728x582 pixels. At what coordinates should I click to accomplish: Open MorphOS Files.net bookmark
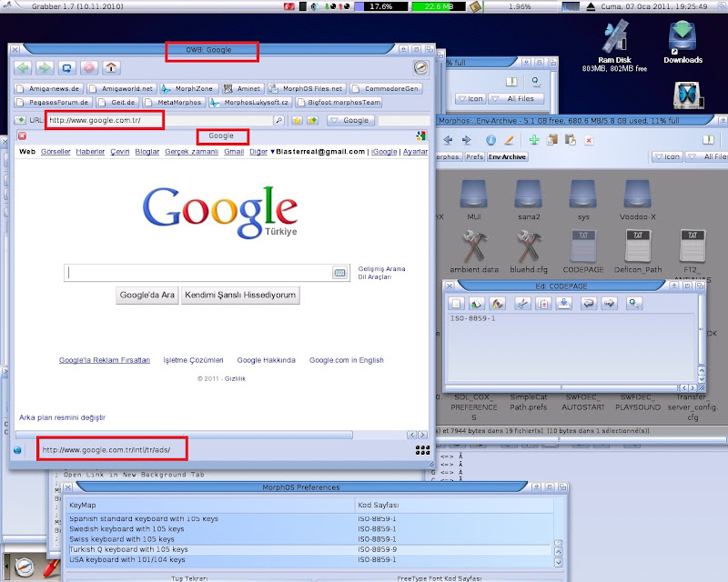click(307, 88)
